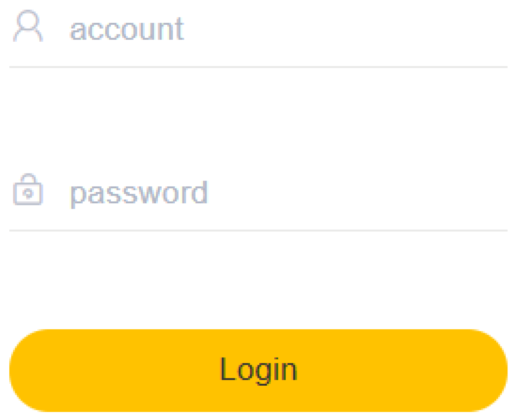Select the password placeholder text

pyautogui.click(x=139, y=194)
